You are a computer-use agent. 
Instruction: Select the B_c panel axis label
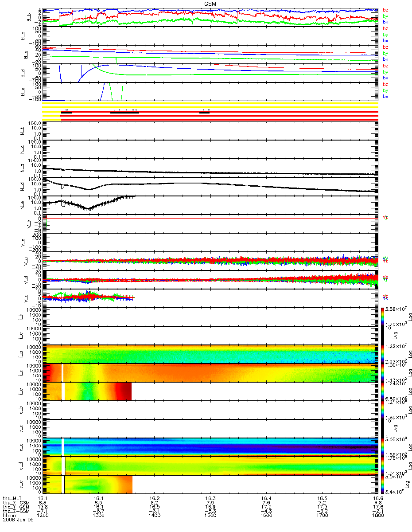tap(23, 35)
